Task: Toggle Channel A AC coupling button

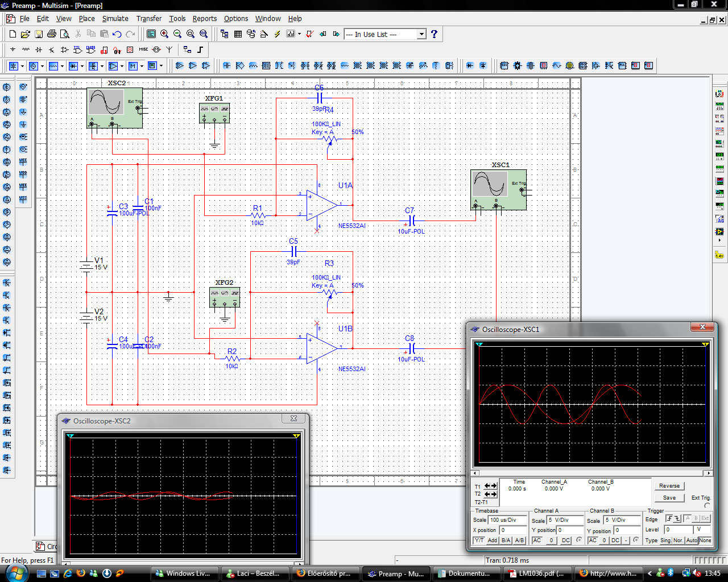Action: (x=537, y=540)
